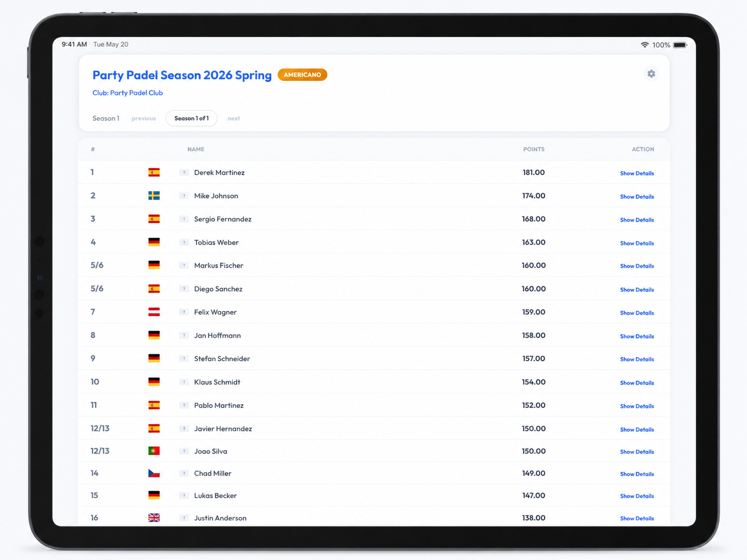This screenshot has width=747, height=560.
Task: Show Details for Stefan Schneider
Action: click(637, 359)
